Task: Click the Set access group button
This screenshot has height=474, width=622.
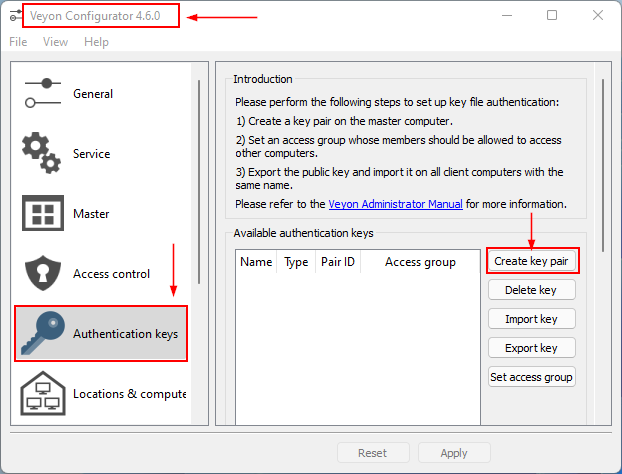Action: click(x=532, y=377)
